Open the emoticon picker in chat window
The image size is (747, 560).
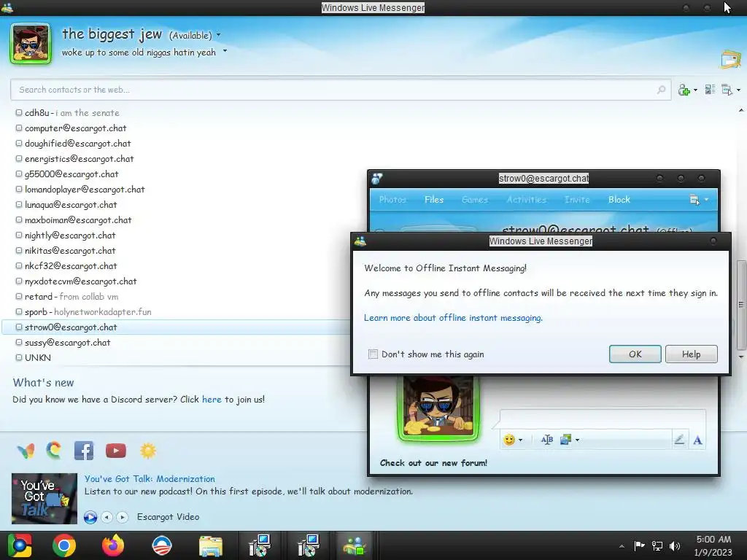point(510,440)
